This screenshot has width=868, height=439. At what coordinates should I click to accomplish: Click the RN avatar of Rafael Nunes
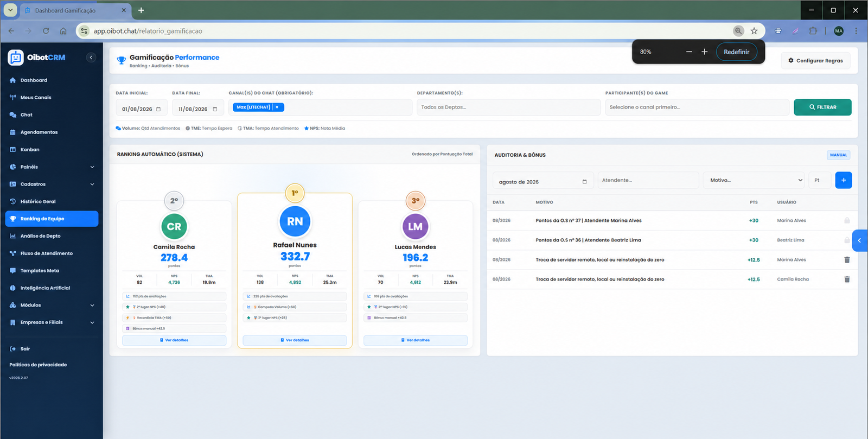295,221
